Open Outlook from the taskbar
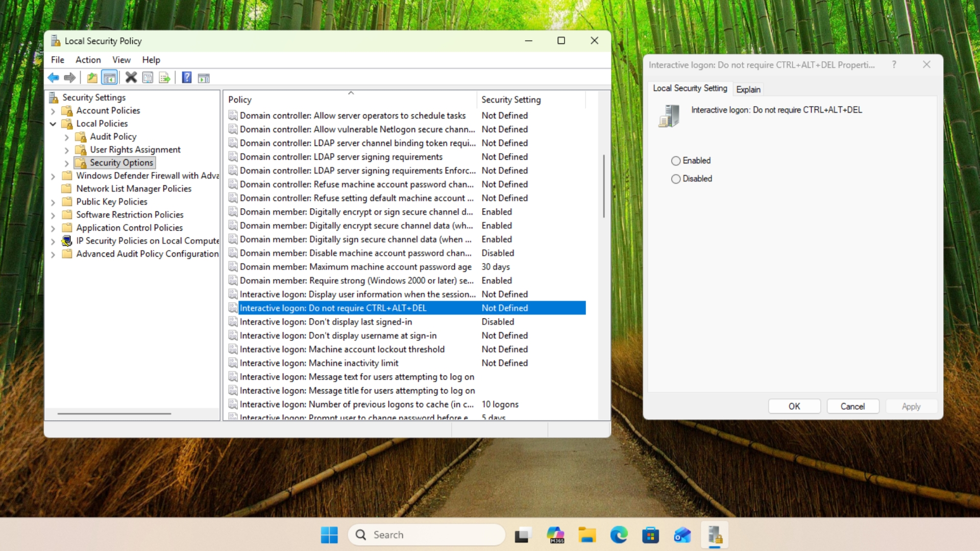980x551 pixels. coord(682,535)
